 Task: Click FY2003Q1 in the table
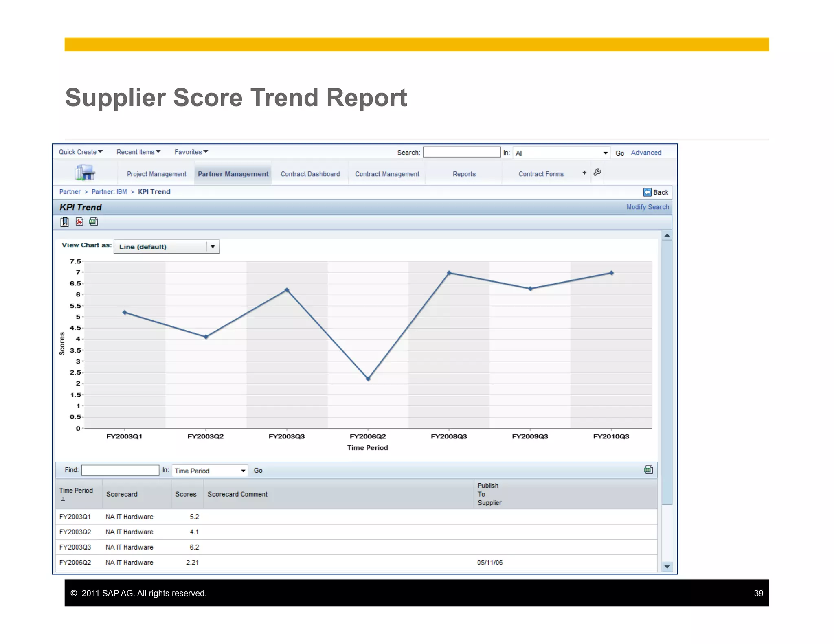pos(75,517)
